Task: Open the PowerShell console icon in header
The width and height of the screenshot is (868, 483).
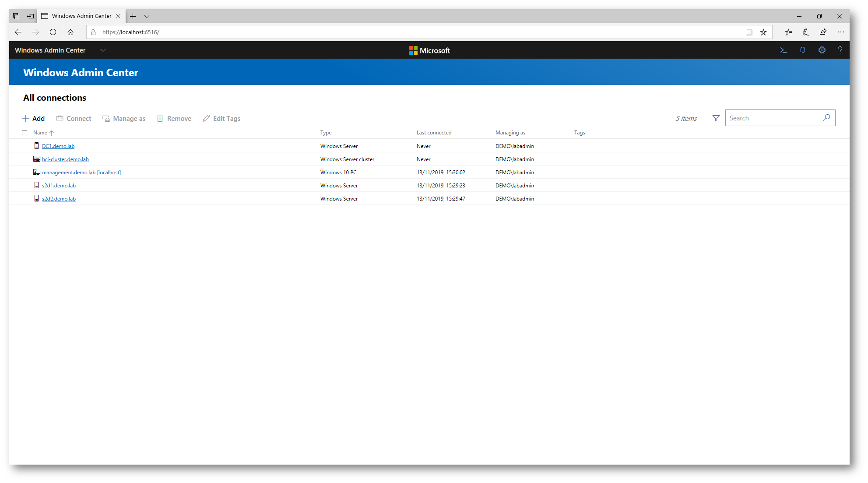Action: click(783, 50)
